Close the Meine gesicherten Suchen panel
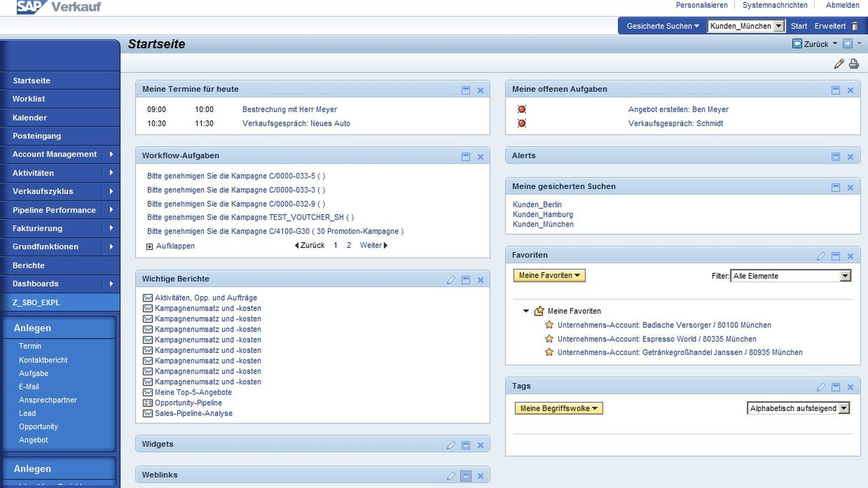Screen dimensions: 868x488 [x=850, y=188]
